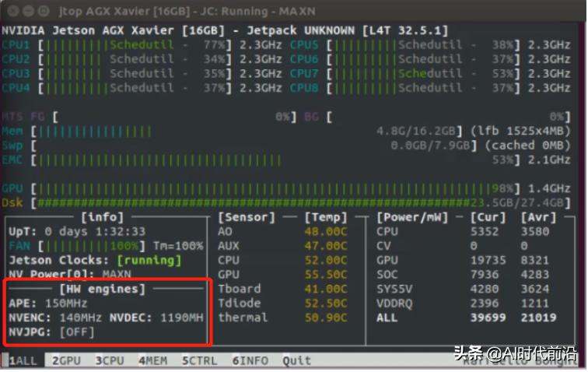
Task: Click the APE 150MHz entry
Action: point(48,304)
